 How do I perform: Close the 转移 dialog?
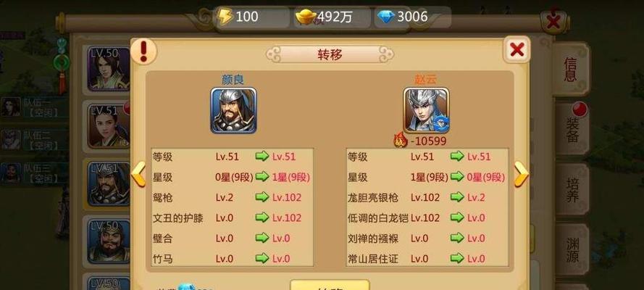(x=517, y=50)
